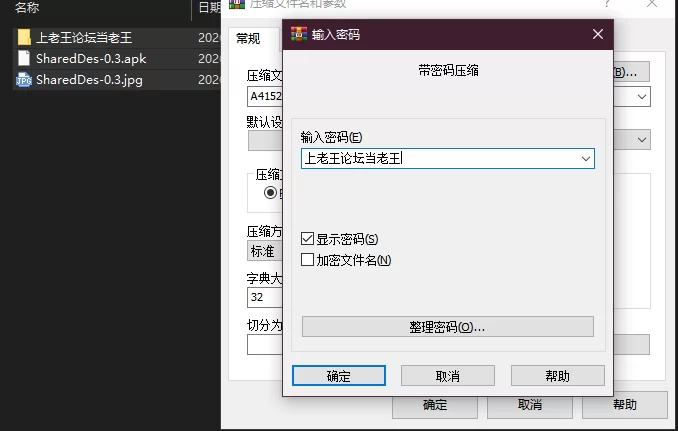Click the 名称 column header
Image resolution: width=678 pixels, height=431 pixels.
[x=27, y=7]
